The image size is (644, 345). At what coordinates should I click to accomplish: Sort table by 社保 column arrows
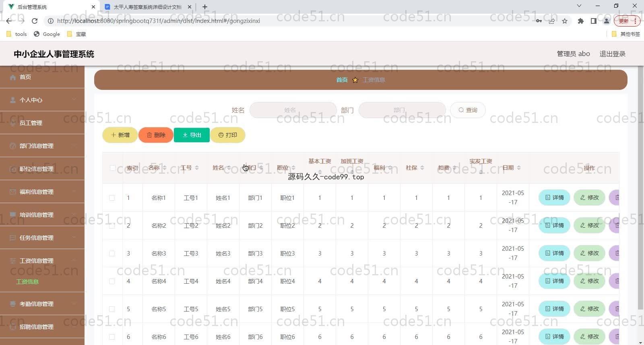pyautogui.click(x=422, y=168)
